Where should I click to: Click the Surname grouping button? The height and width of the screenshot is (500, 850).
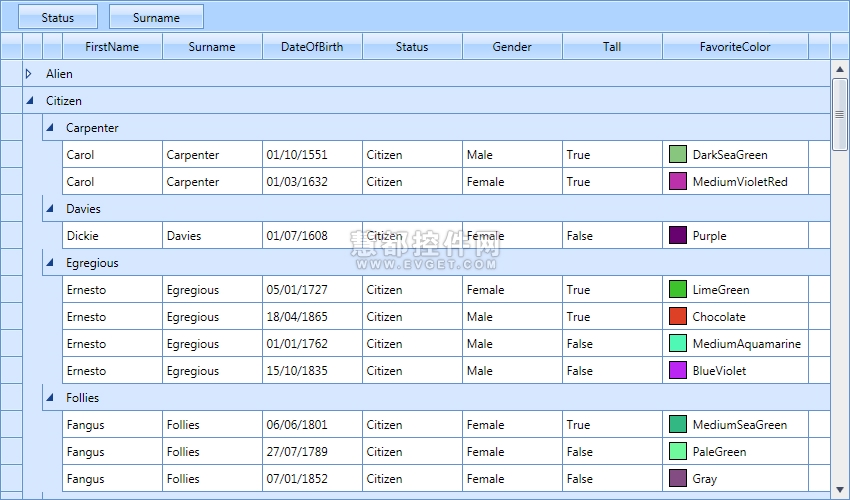(x=156, y=17)
